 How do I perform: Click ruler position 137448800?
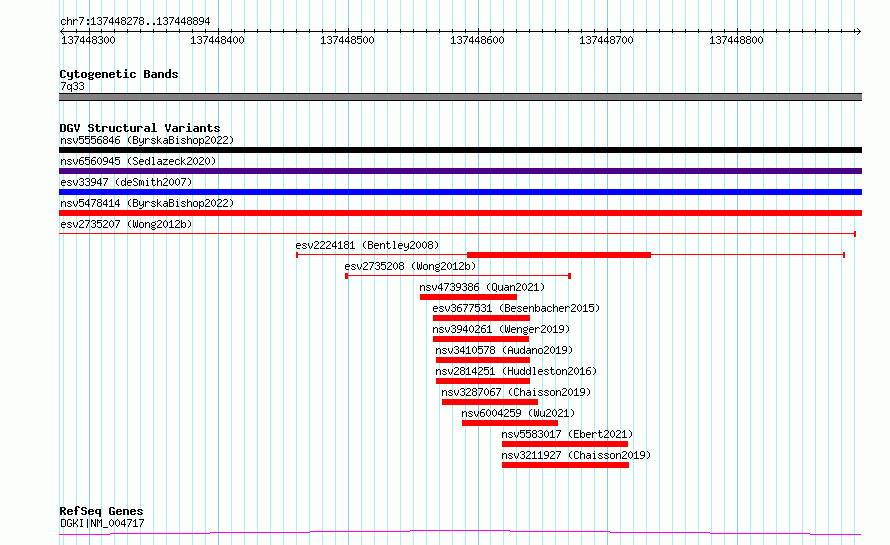tap(736, 40)
